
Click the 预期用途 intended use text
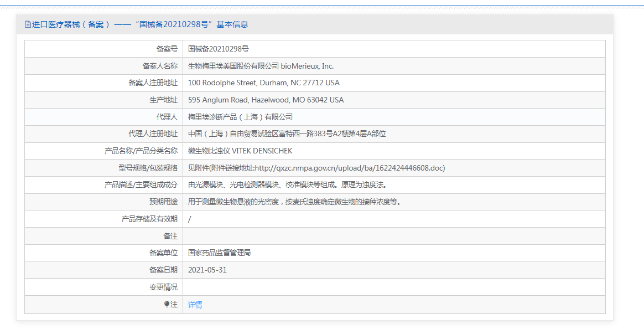[x=294, y=202]
